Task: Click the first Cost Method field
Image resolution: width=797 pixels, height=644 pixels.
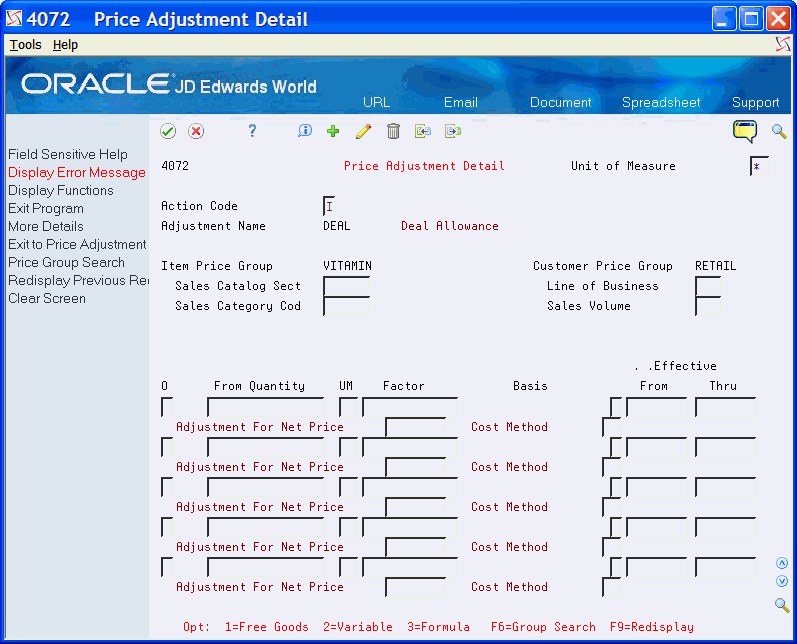Action: 611,427
